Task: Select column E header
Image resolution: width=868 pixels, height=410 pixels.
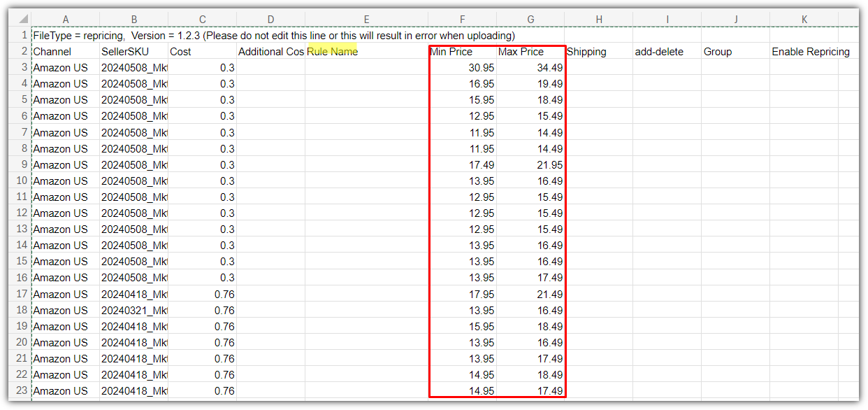Action: tap(366, 20)
